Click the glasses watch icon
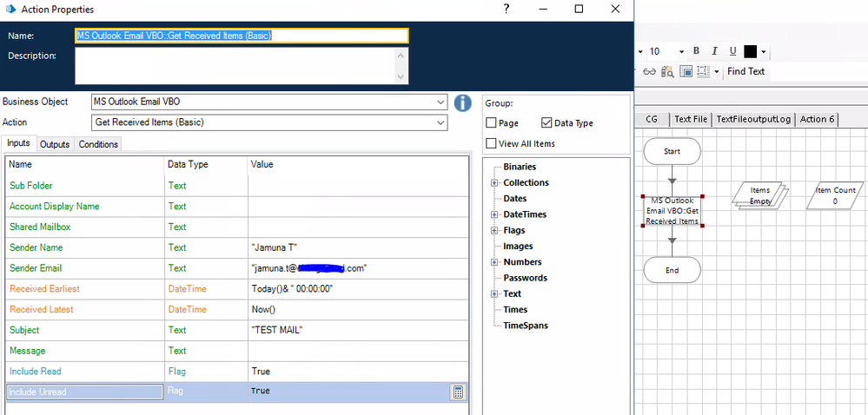Screen dimensions: 868x415 click(x=649, y=71)
